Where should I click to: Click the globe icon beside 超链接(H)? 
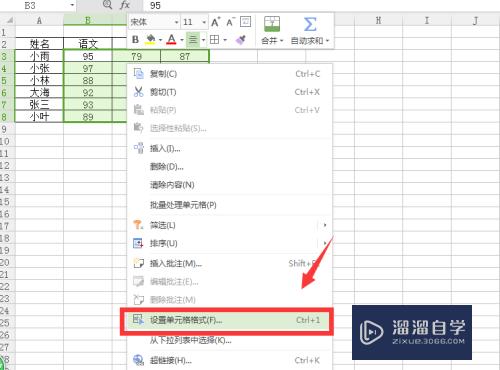tap(138, 360)
